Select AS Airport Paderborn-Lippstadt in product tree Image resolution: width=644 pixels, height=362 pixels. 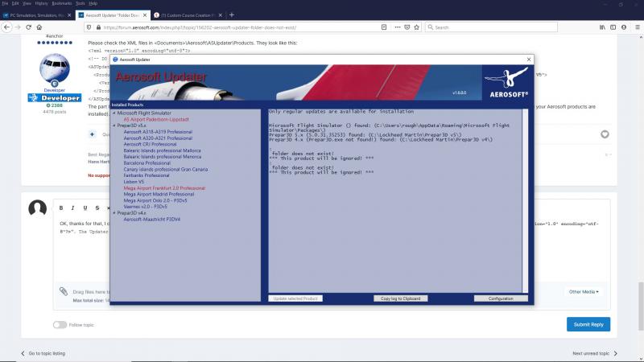point(156,119)
